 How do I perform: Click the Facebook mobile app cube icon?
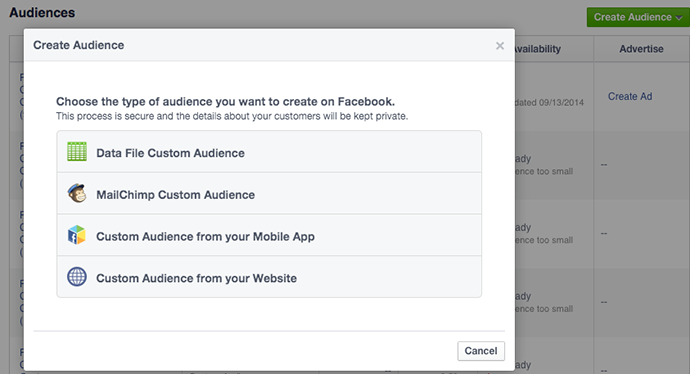coord(77,235)
